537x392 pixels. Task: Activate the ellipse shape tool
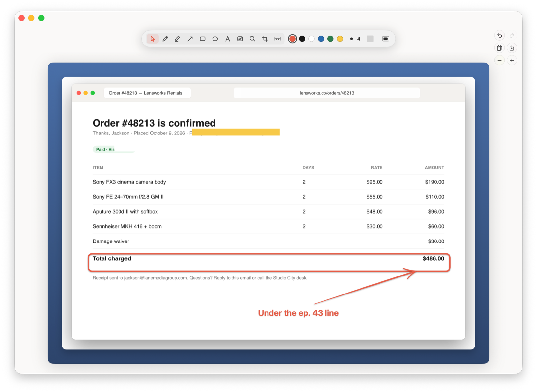tap(215, 39)
